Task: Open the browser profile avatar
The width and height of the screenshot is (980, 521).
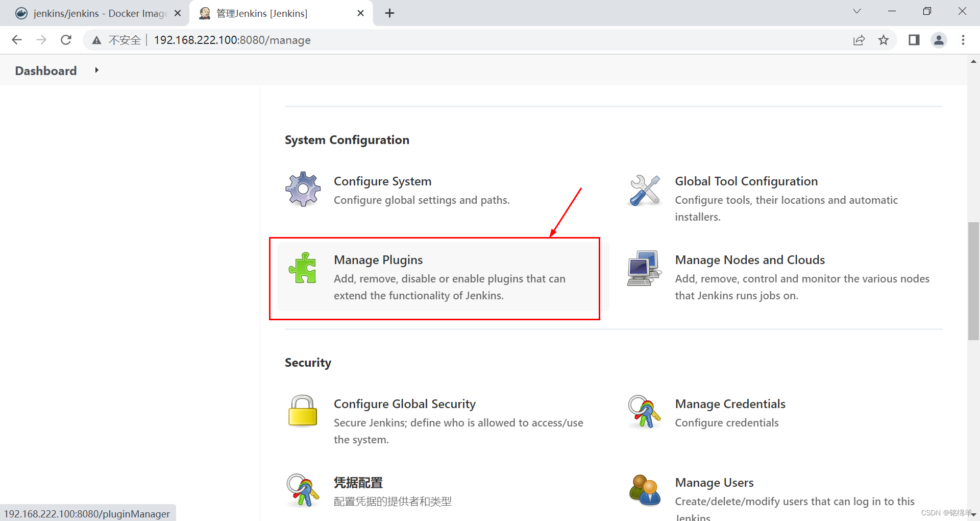Action: click(939, 40)
